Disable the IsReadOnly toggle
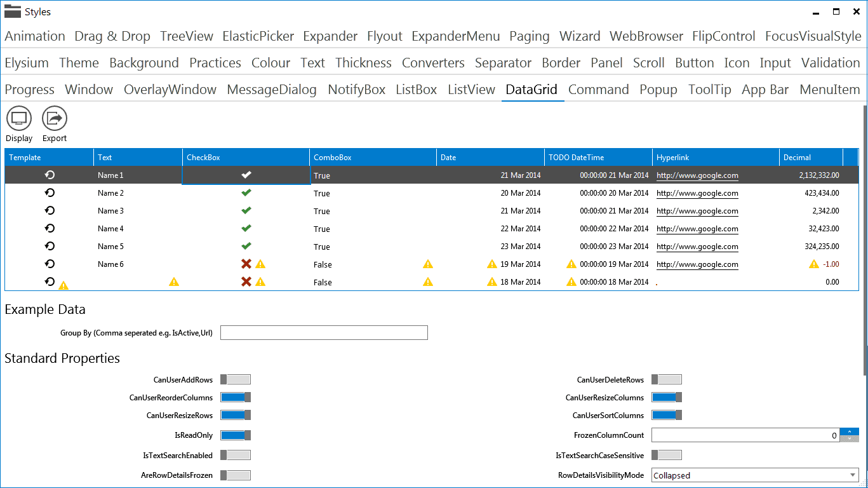 [236, 435]
